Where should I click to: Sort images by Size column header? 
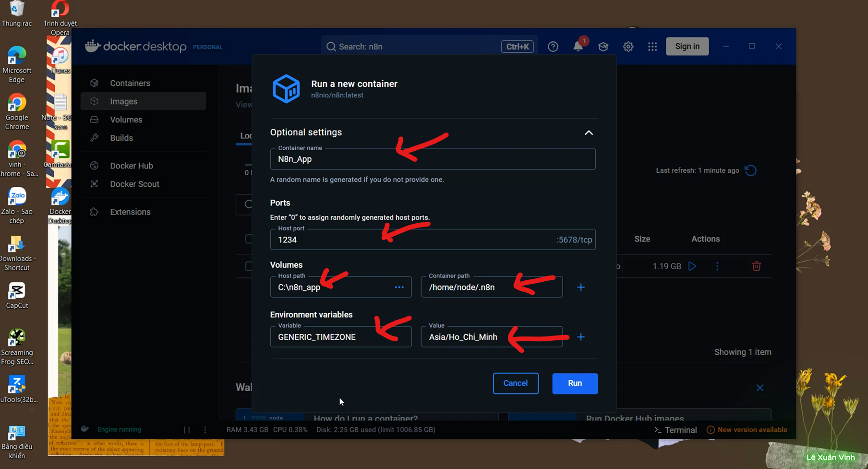(642, 239)
